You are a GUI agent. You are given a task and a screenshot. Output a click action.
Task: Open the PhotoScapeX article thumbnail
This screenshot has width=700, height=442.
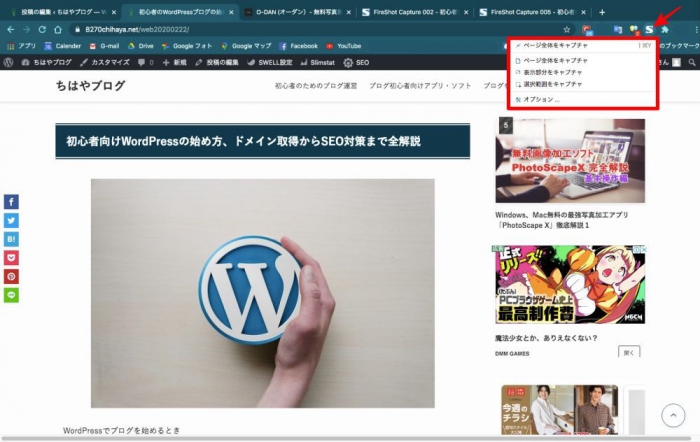coord(570,161)
